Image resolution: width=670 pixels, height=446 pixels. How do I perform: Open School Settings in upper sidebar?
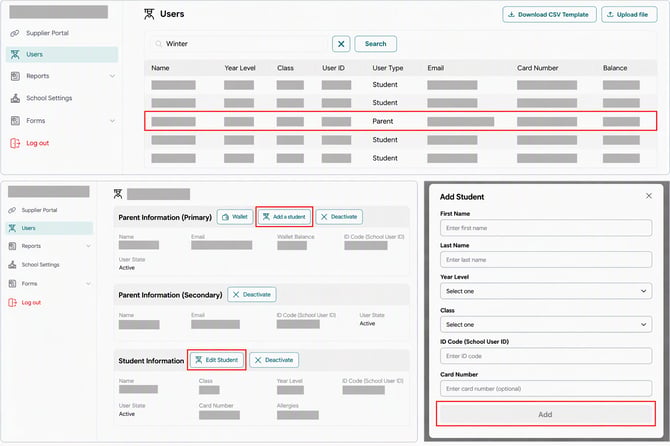[49, 98]
